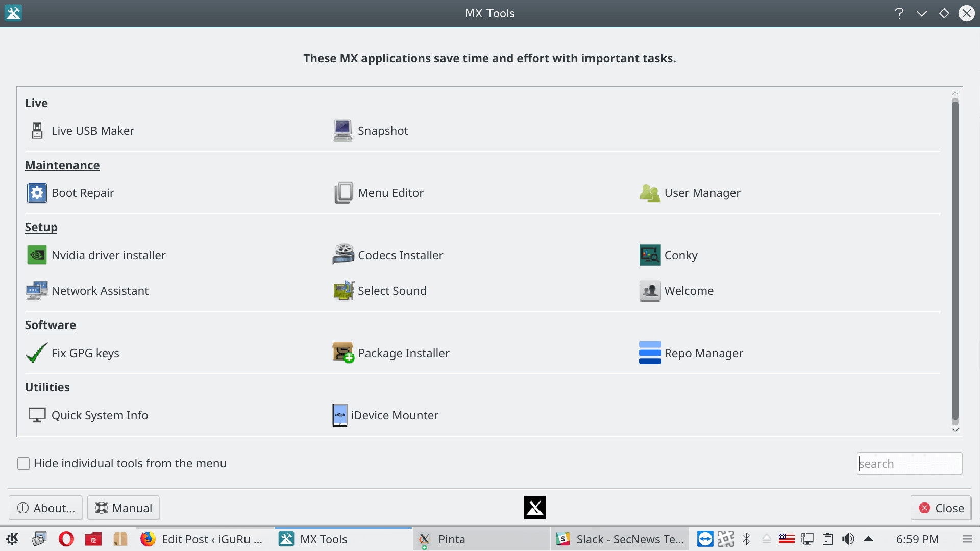Click the volume speaker tray icon
The image size is (980, 551).
[x=848, y=539]
